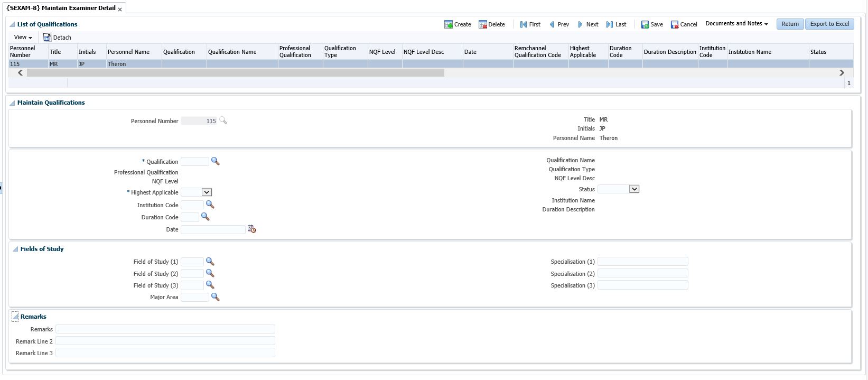868x380 pixels.
Task: Detach the qualifications table
Action: pyautogui.click(x=57, y=38)
